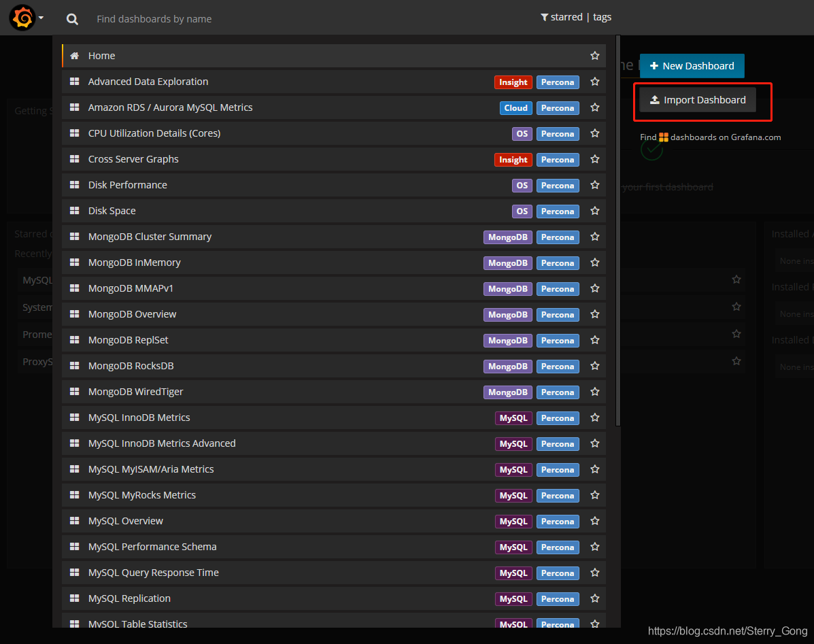Star the MySQL Replication dashboard
The image size is (814, 644).
click(595, 598)
